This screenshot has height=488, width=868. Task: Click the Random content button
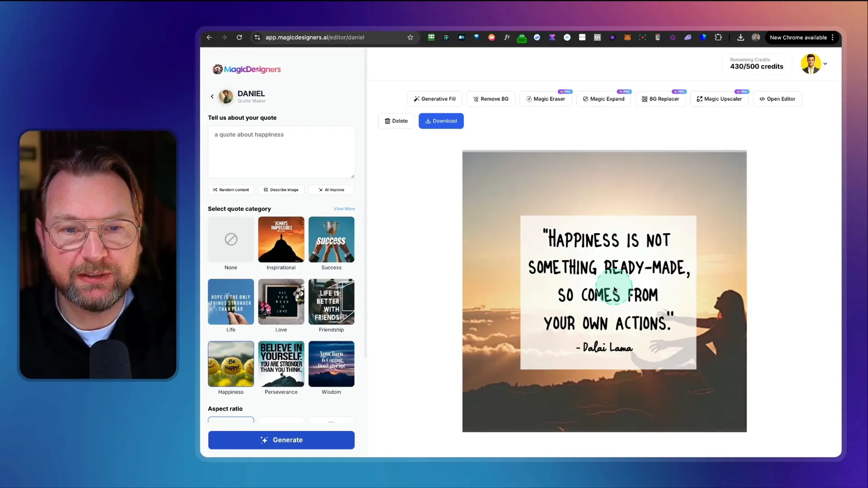click(x=231, y=190)
